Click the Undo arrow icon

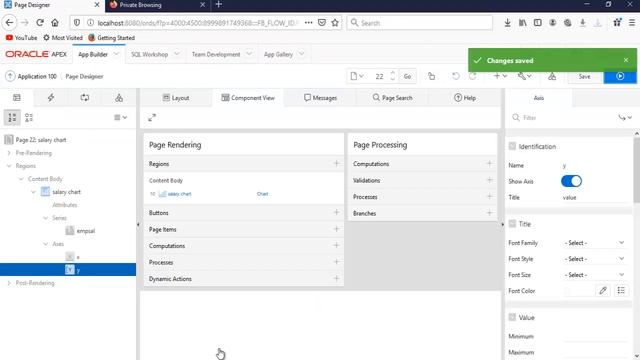(x=456, y=76)
